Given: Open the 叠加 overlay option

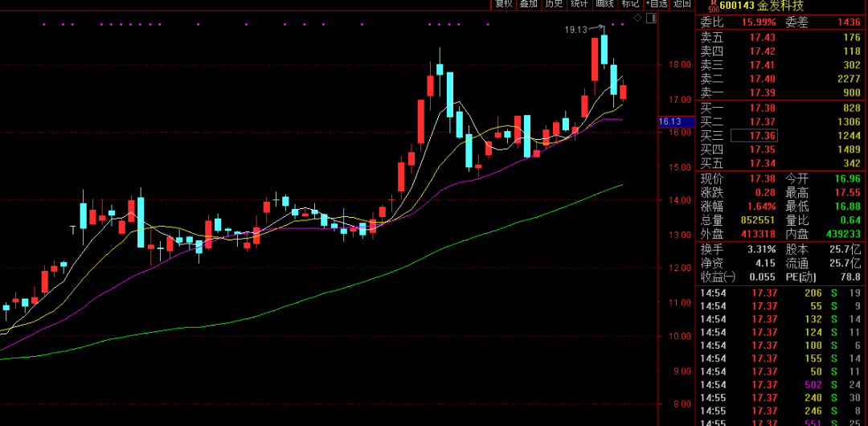Looking at the screenshot, I should (528, 4).
